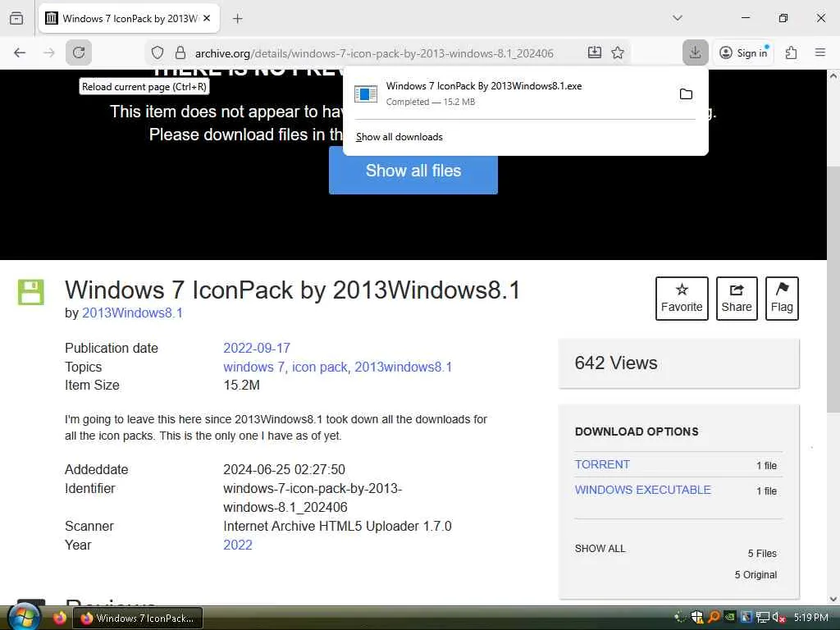The width and height of the screenshot is (840, 630).
Task: Click the muted volume tray icon
Action: 778,617
